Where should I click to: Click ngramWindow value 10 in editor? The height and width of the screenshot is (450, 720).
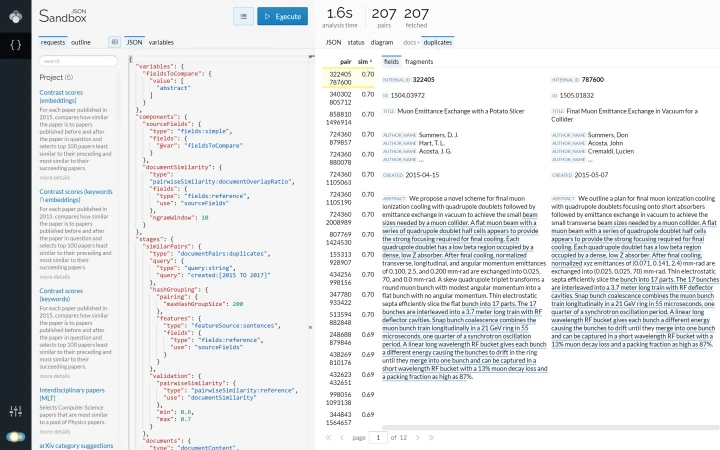205,218
